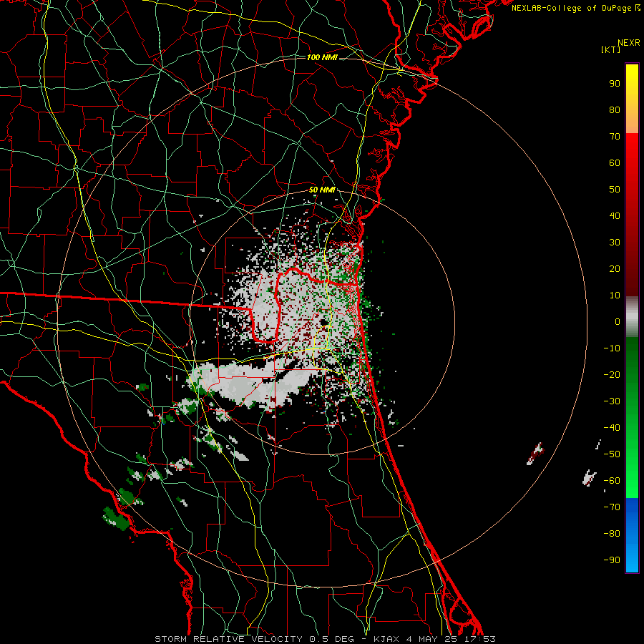Click the -20 value on the velocity scale
644x644 pixels.
pyautogui.click(x=612, y=375)
